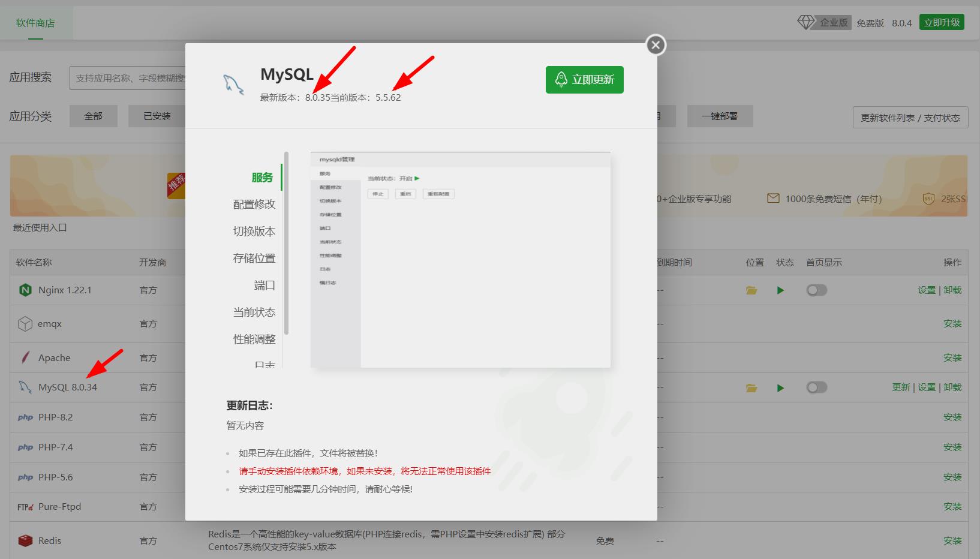The image size is (980, 559).
Task: Install Redis via 安装 link
Action: (952, 540)
